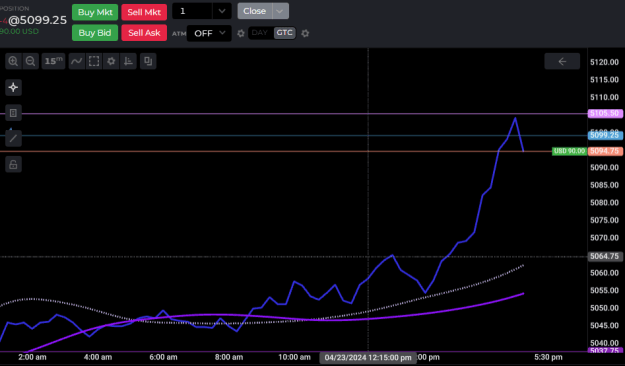Click the 5099.25 blue position price label

point(605,135)
